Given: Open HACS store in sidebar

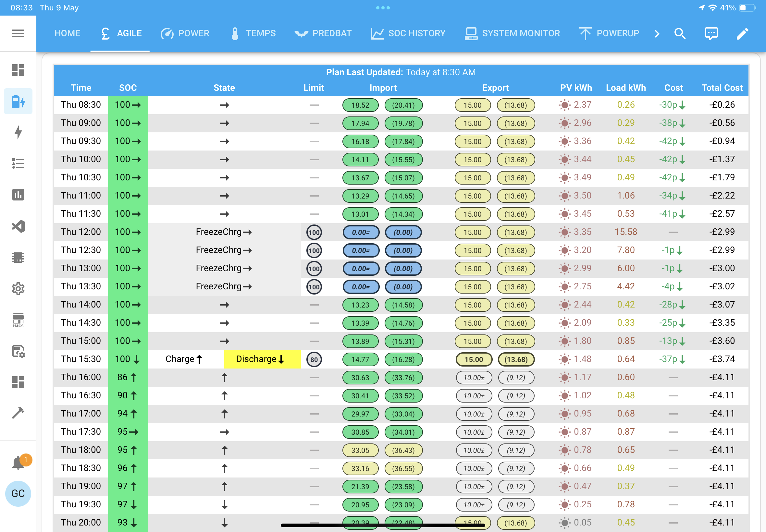Looking at the screenshot, I should click(x=18, y=320).
